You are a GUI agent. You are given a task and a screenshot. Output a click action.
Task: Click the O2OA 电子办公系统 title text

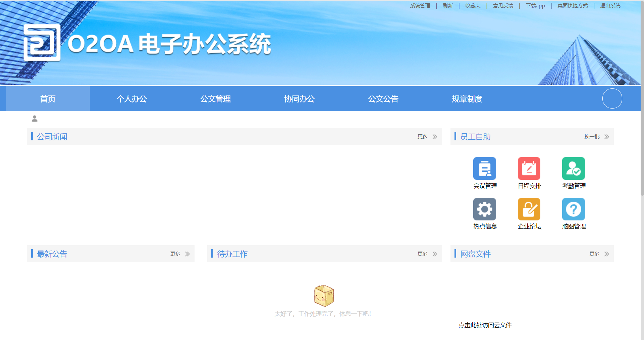[x=169, y=44]
